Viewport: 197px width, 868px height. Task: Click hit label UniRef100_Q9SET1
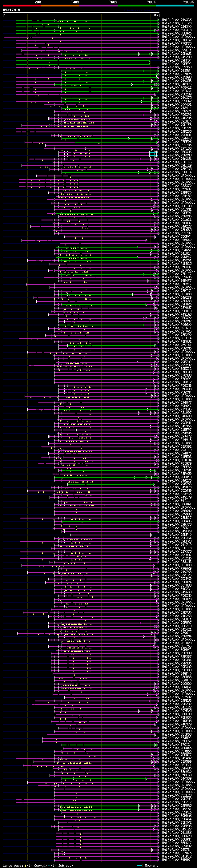pos(176,50)
